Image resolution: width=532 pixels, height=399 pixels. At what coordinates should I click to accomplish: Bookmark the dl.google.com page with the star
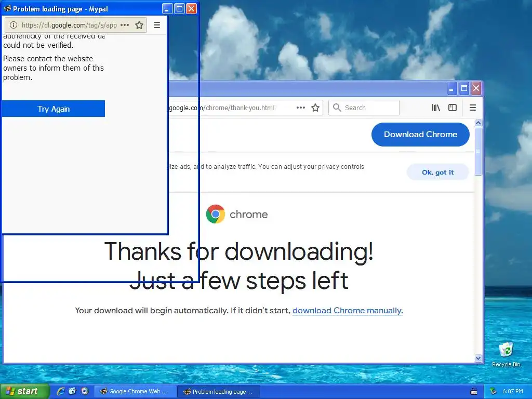point(139,25)
